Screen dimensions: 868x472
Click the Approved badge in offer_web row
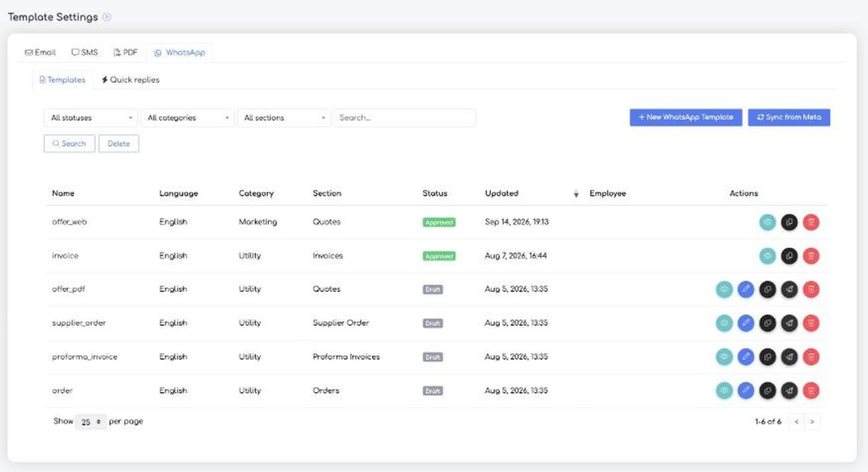[439, 222]
